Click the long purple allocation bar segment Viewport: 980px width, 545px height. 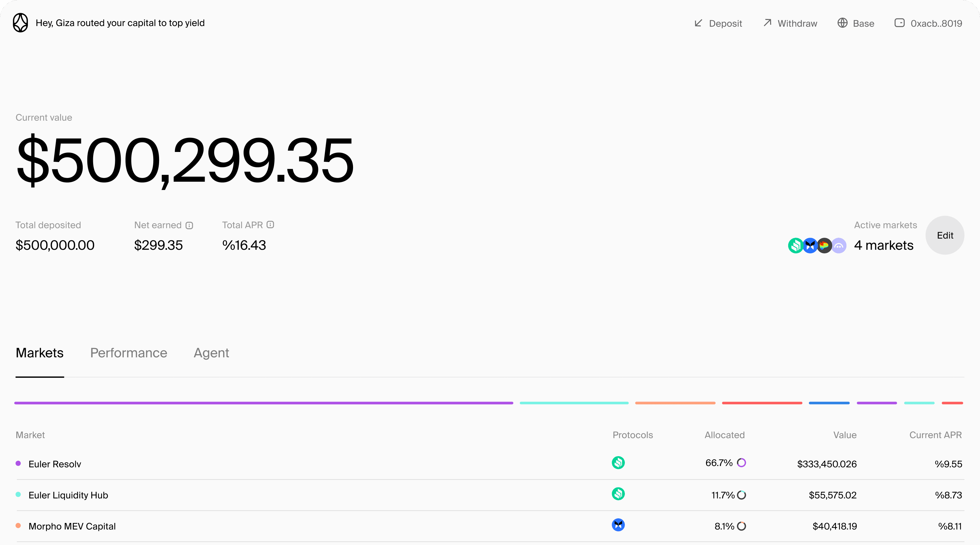264,403
